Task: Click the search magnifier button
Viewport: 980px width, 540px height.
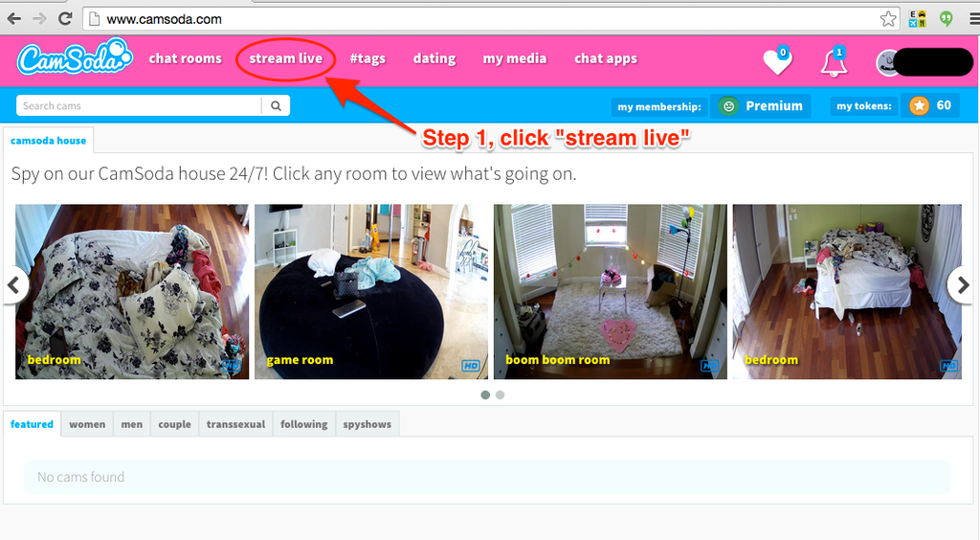Action: [276, 106]
